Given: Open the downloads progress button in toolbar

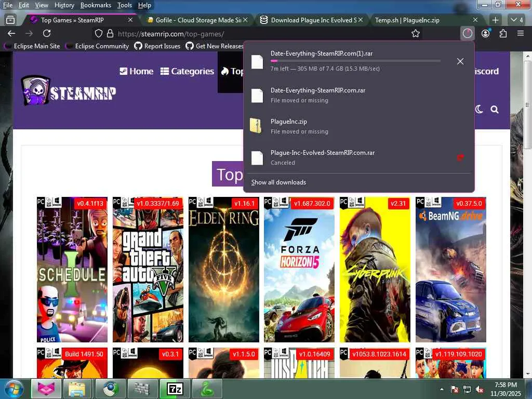Looking at the screenshot, I should point(467,33).
